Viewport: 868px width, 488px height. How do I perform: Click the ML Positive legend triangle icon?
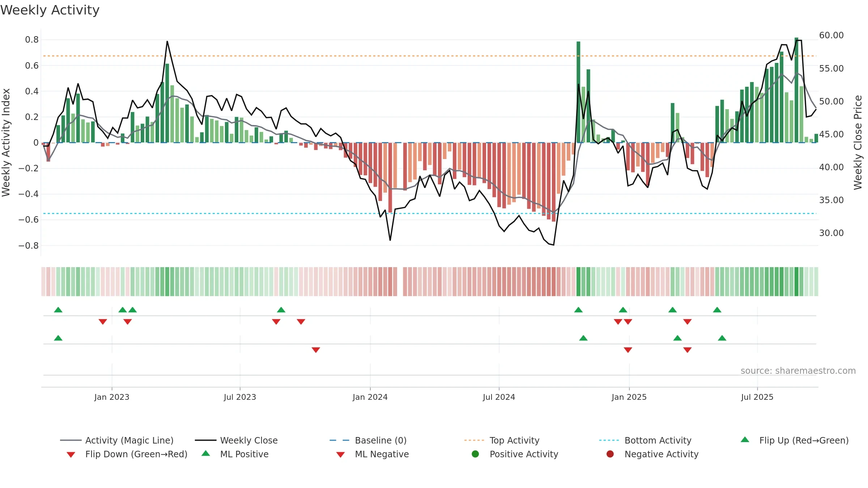[206, 453]
